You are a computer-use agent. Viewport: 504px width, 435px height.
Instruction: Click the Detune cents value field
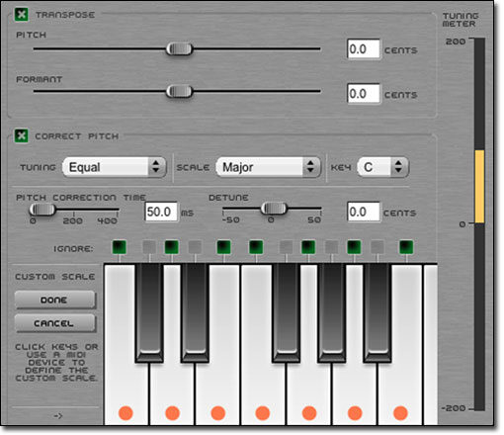pyautogui.click(x=364, y=212)
